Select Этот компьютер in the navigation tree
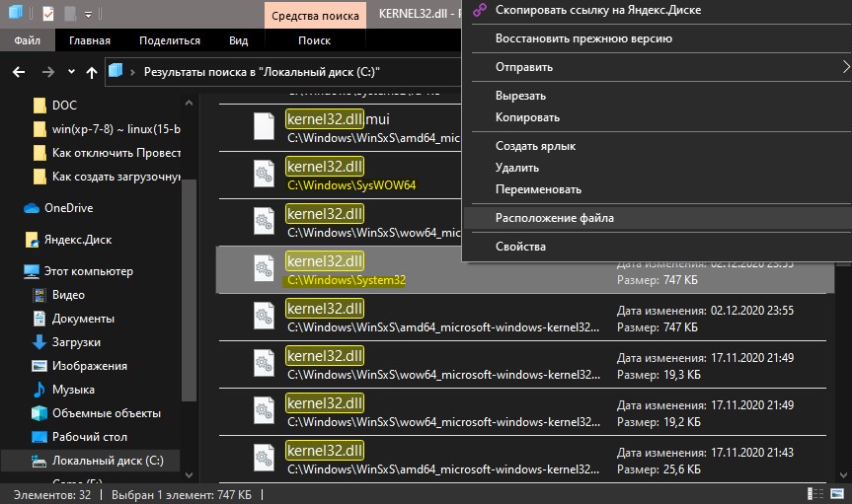Viewport: 852px width, 504px height. pyautogui.click(x=94, y=269)
